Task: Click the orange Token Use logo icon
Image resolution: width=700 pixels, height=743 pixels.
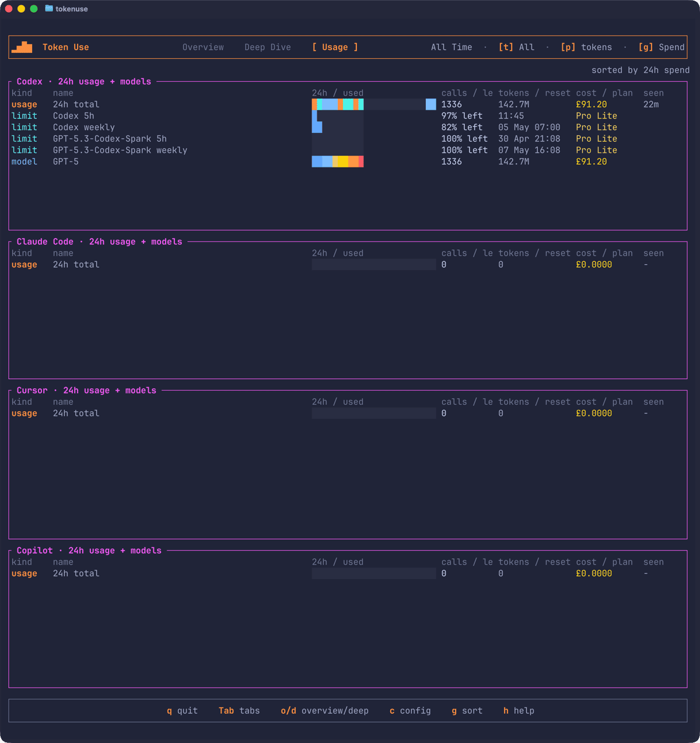Action: click(22, 47)
